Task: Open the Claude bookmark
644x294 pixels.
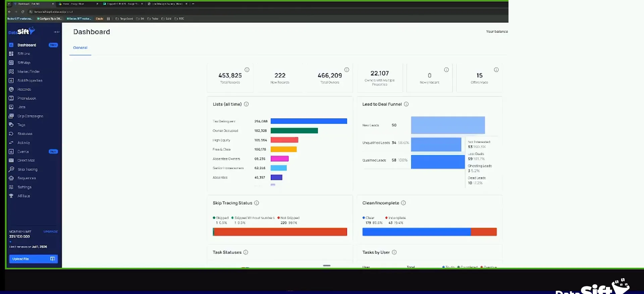Action: (99, 19)
